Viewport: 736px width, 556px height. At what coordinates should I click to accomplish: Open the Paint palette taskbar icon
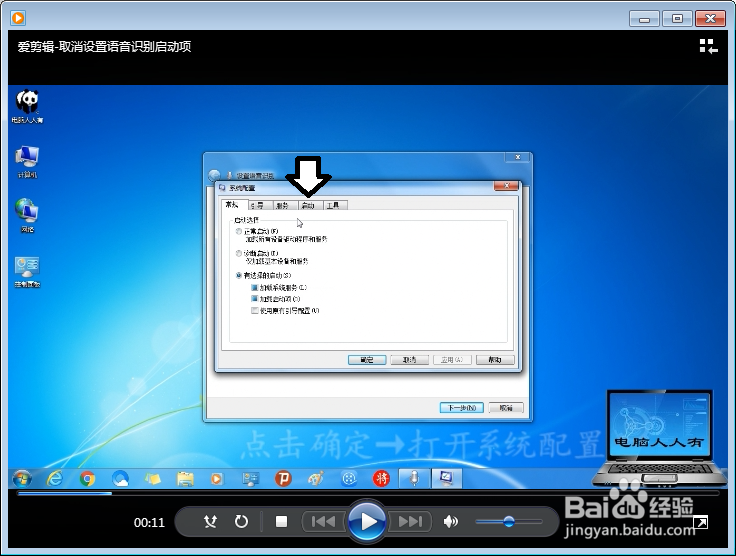[x=316, y=479]
